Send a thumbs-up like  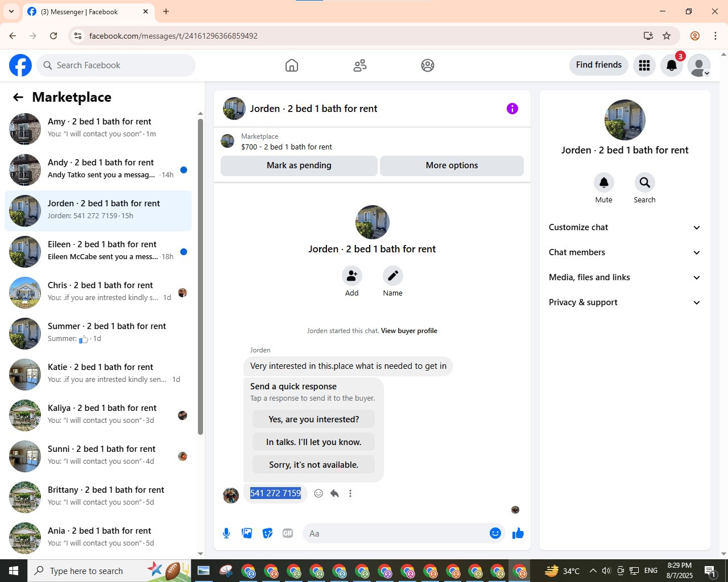click(518, 533)
